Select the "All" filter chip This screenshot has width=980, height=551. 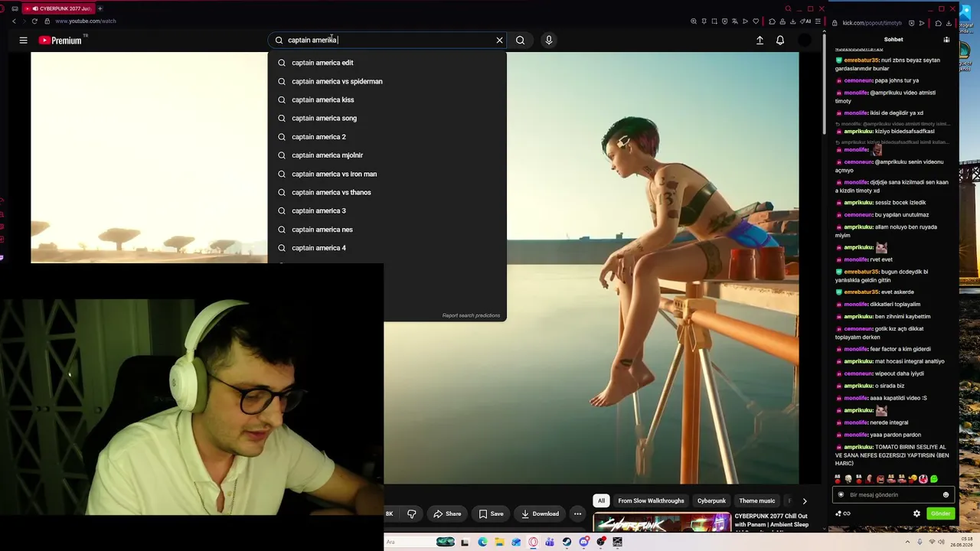pos(601,500)
